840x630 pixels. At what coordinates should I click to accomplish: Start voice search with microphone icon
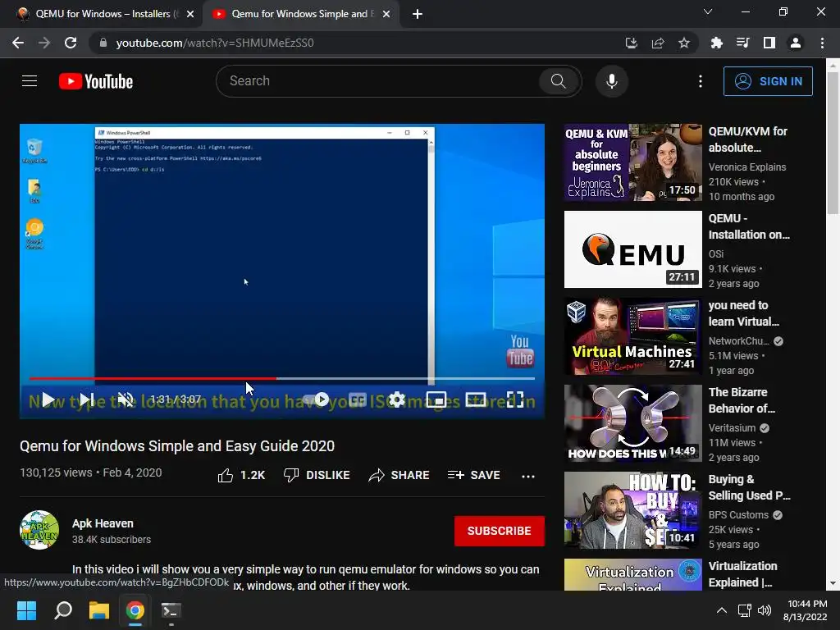pyautogui.click(x=611, y=81)
